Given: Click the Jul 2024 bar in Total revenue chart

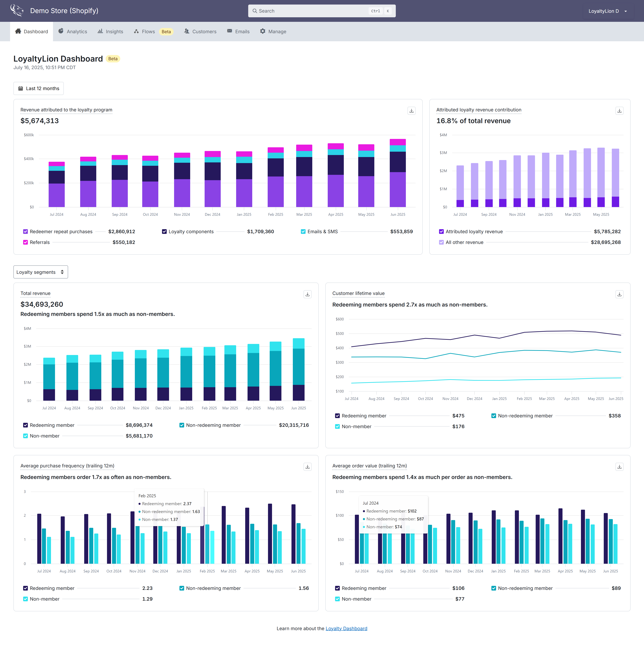Looking at the screenshot, I should [49, 379].
